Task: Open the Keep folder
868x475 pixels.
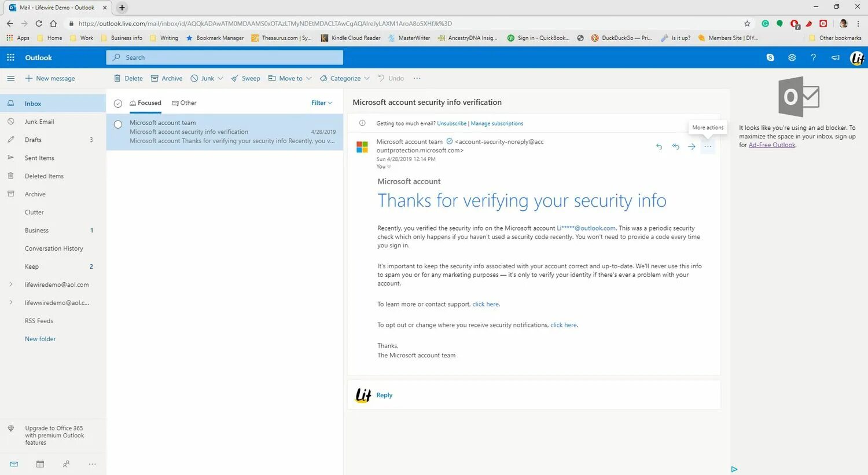Action: [53, 266]
